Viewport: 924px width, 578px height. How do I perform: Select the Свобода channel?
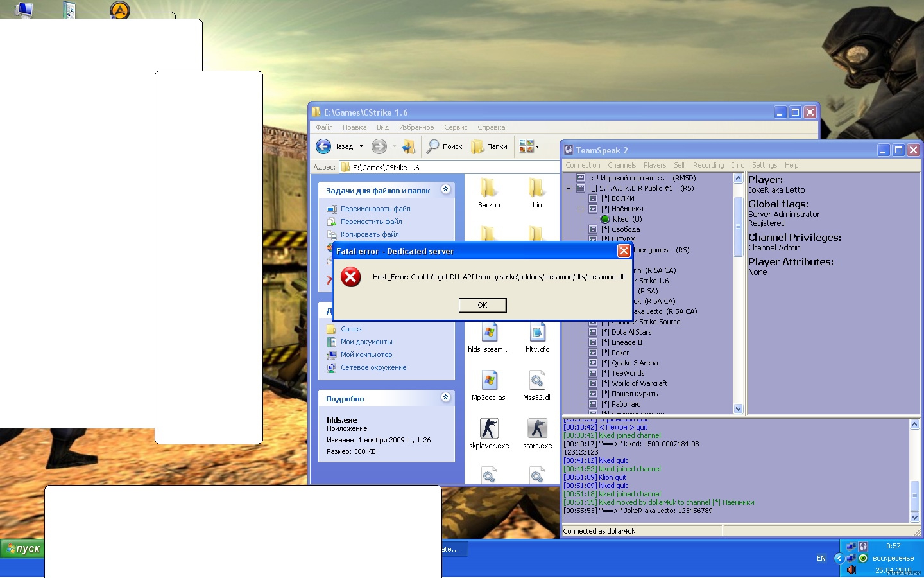620,229
